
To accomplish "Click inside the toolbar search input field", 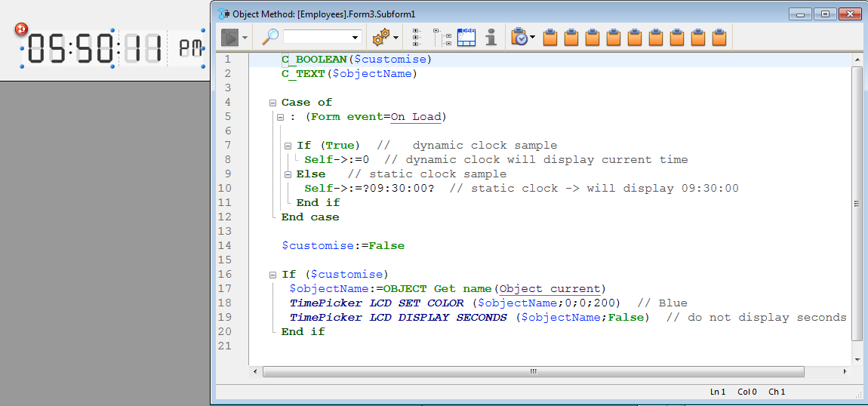I will tap(315, 37).
